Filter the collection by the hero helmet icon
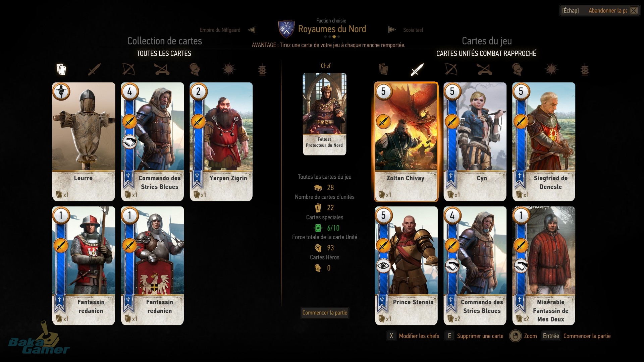The image size is (644, 362). point(195,69)
